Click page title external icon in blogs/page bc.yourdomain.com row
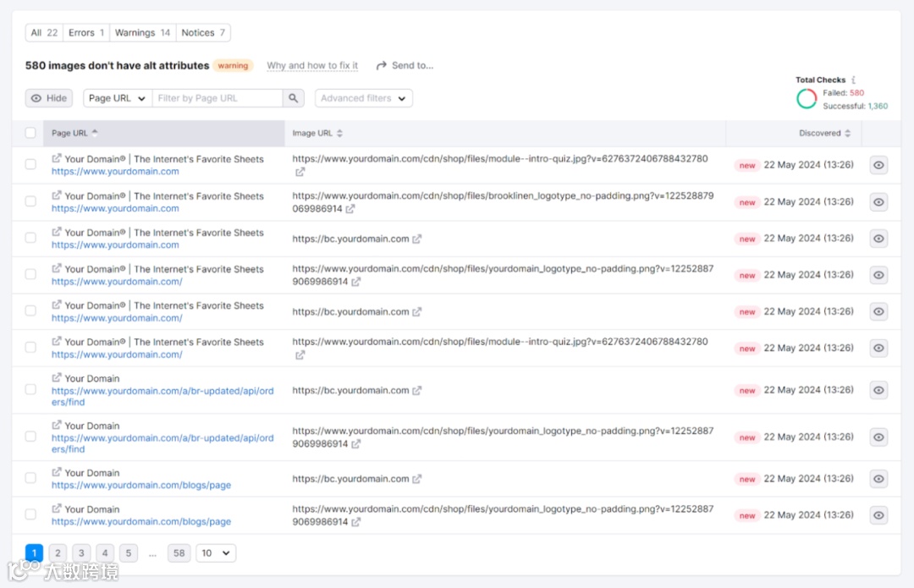 (57, 472)
